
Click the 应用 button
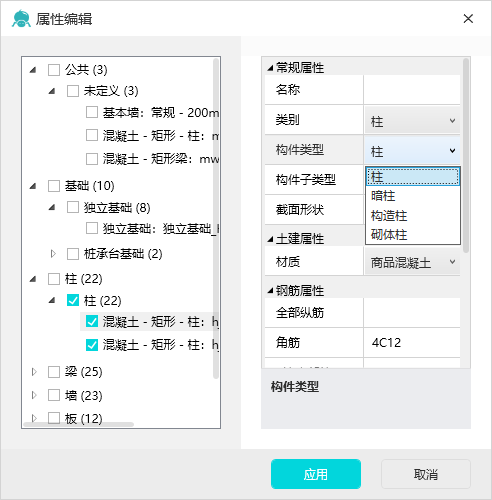[x=316, y=474]
